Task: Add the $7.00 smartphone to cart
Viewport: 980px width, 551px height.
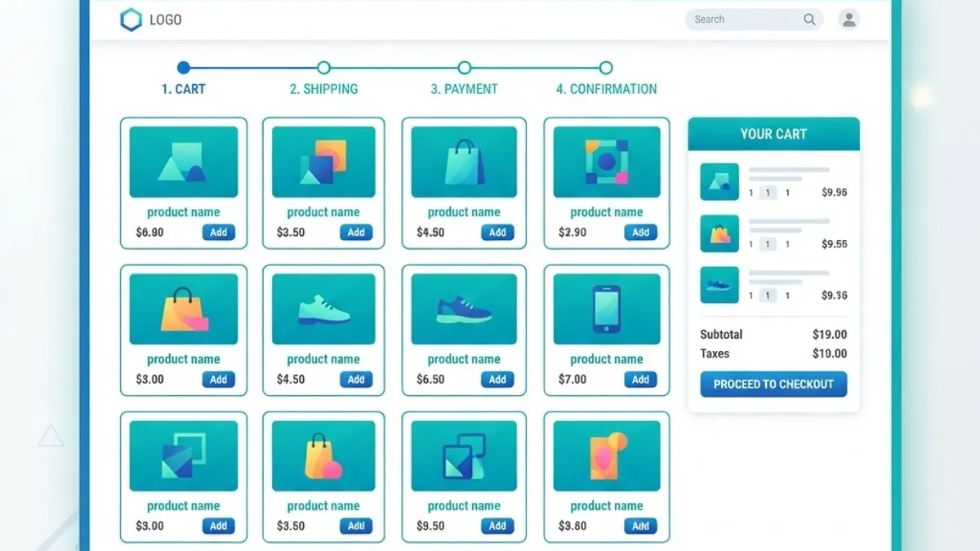Action: 641,380
